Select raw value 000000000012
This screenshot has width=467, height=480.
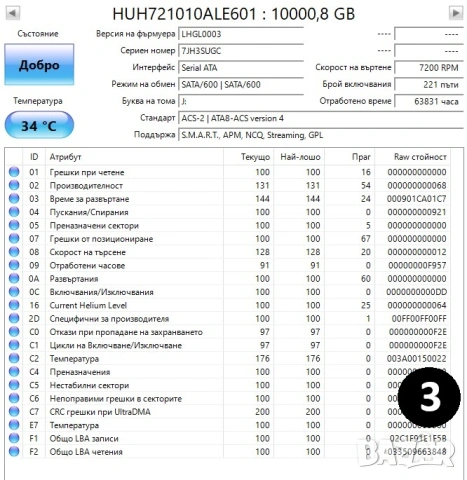(417, 252)
